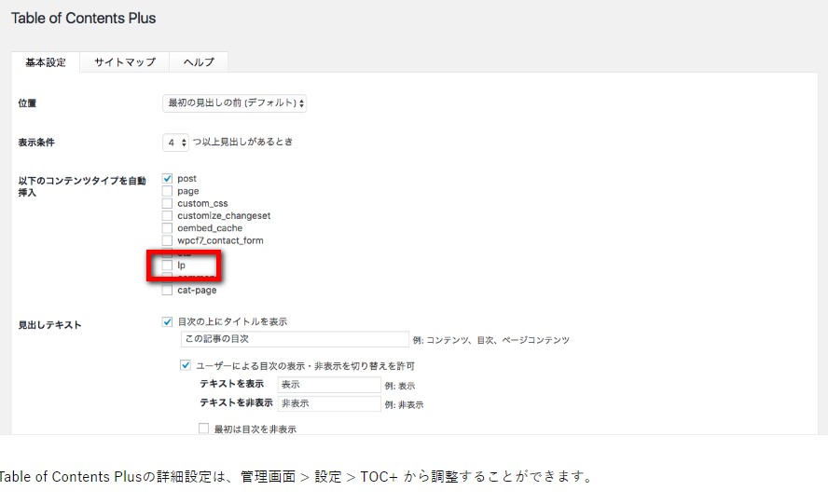Click the この記事の目次 title text field
This screenshot has height=504, width=828.
tap(295, 339)
